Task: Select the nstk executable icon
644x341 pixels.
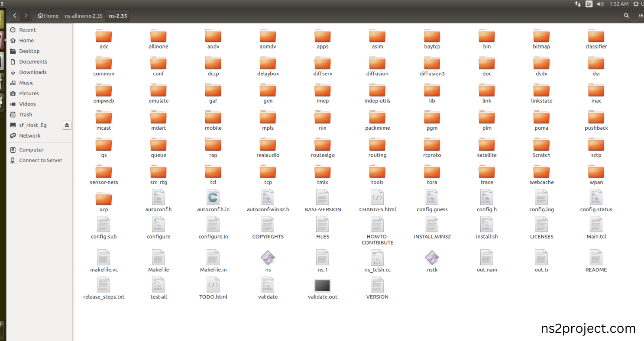Action: [x=432, y=258]
